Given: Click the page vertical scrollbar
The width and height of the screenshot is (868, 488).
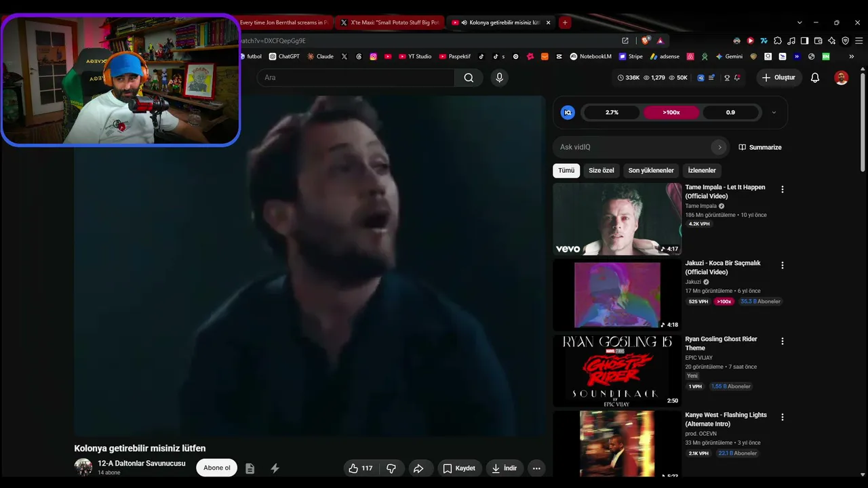Looking at the screenshot, I should coord(863,122).
